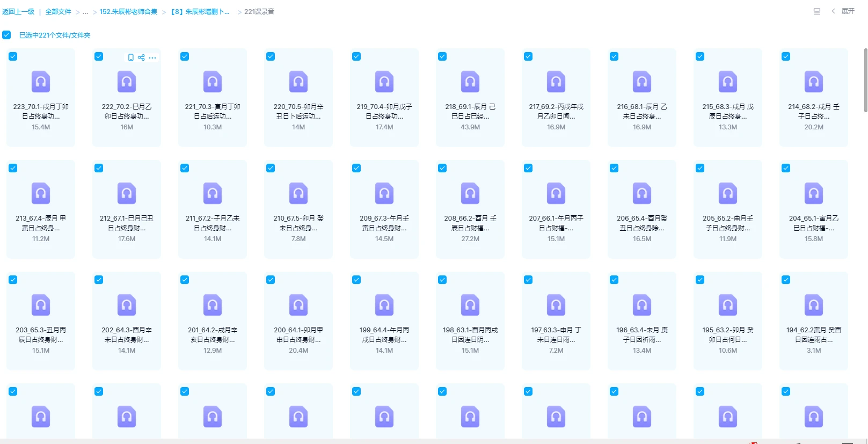Screen dimensions: 868x444
Task: Open audio icon of file 208_66.2
Action: pyautogui.click(x=470, y=193)
